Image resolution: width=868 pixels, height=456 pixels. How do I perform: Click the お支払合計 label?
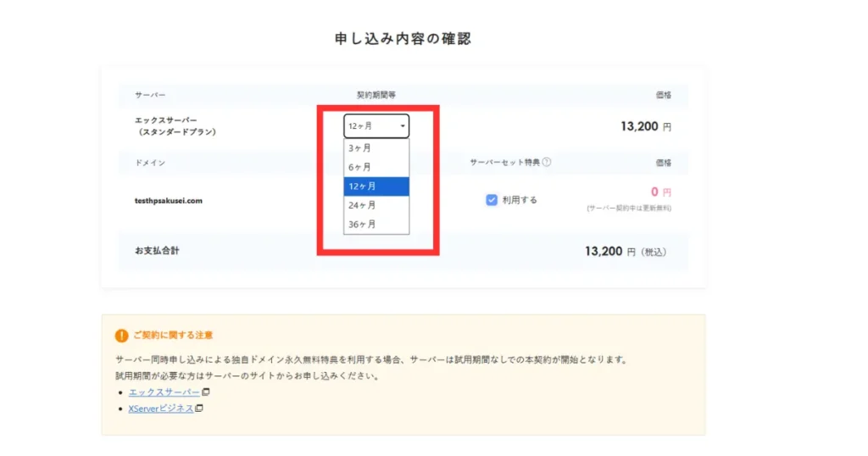click(157, 251)
